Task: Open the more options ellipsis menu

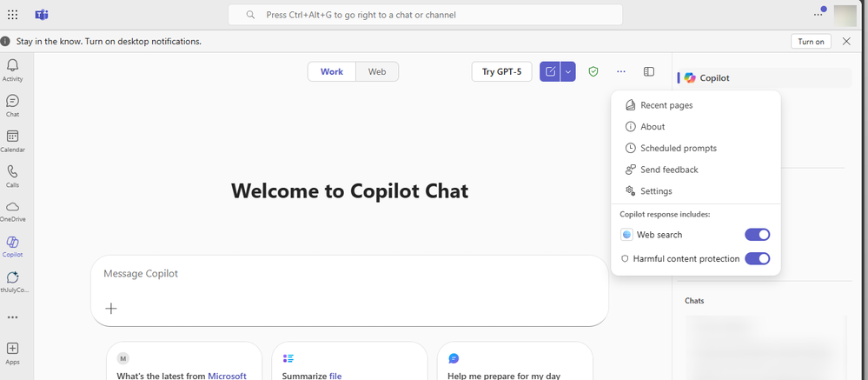Action: (621, 71)
